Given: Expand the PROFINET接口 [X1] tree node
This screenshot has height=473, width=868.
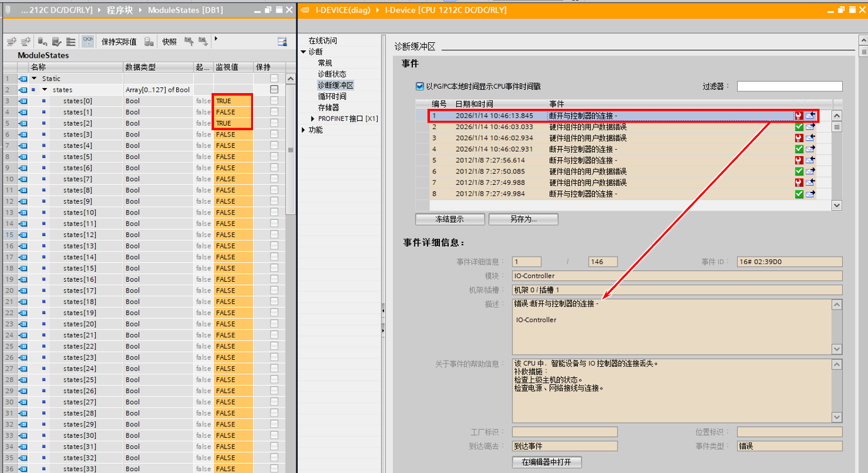Looking at the screenshot, I should pyautogui.click(x=313, y=119).
